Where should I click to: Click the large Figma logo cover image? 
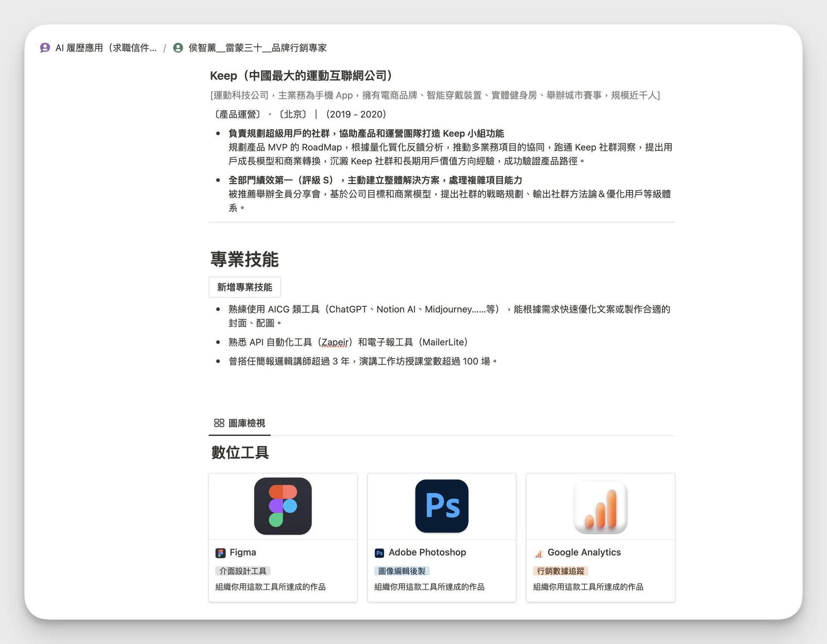[x=283, y=506]
